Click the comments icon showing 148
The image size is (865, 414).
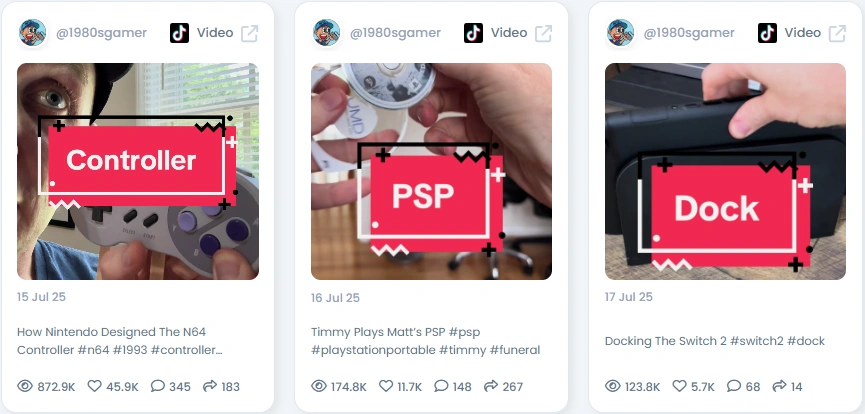(x=441, y=386)
